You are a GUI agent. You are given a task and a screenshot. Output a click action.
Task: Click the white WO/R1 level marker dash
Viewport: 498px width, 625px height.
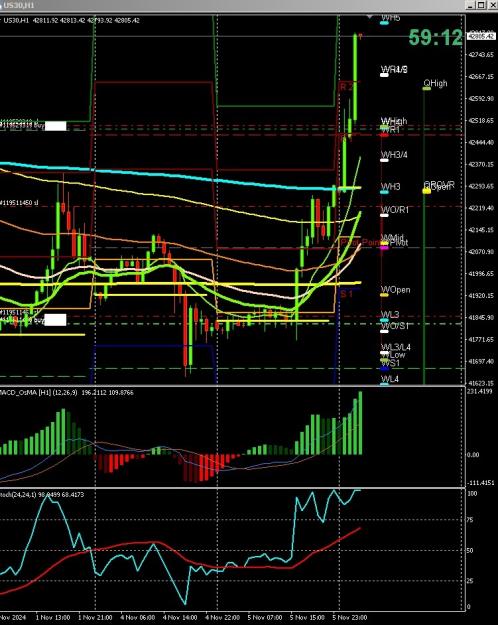pyautogui.click(x=384, y=215)
